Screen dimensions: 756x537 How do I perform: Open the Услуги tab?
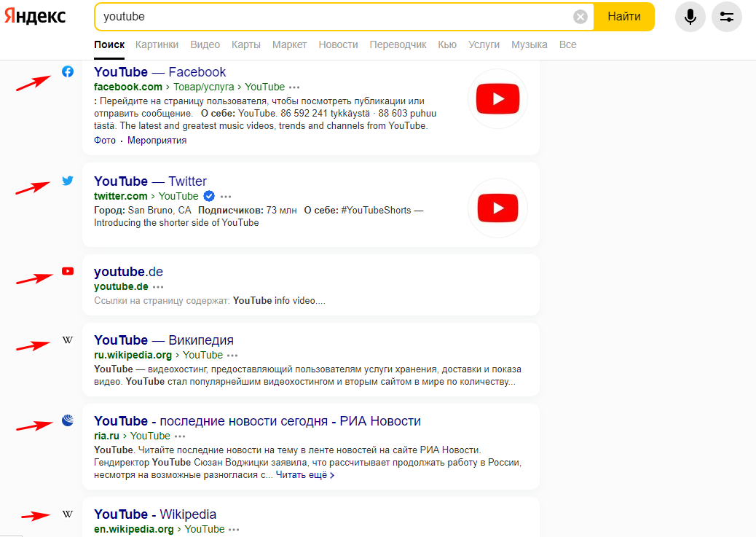484,44
